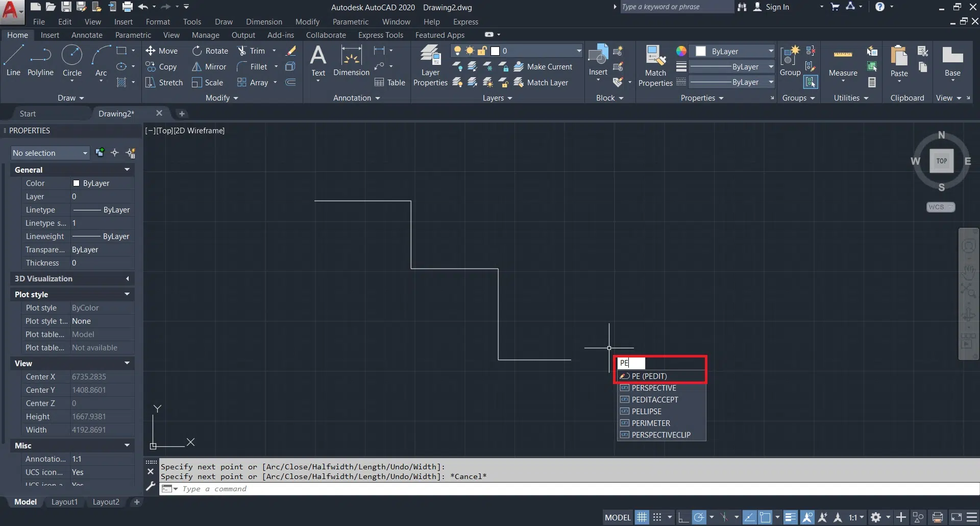Activate the Circle tool
980x526 pixels.
tap(72, 60)
